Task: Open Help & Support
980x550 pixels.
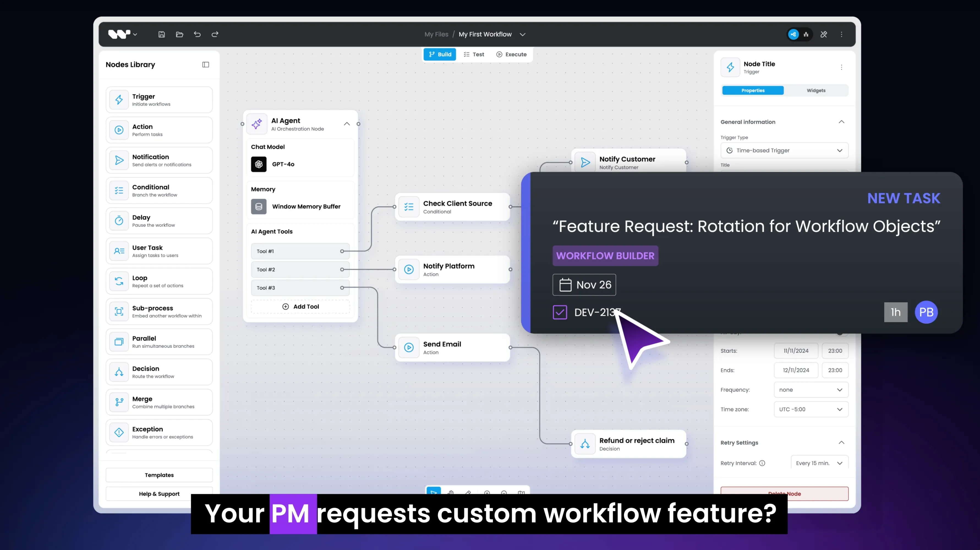Action: 159,494
